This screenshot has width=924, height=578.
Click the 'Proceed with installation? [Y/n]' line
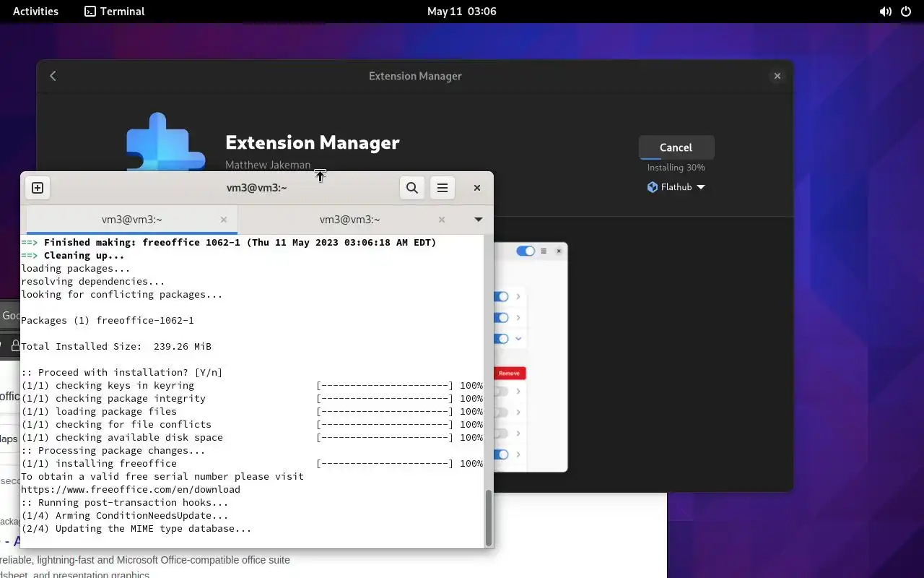point(122,372)
